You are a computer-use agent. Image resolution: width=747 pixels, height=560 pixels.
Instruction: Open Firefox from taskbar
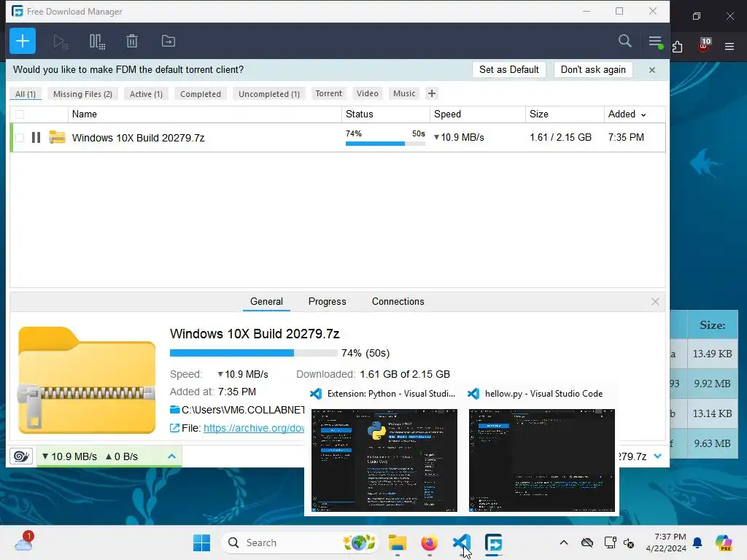tap(429, 542)
